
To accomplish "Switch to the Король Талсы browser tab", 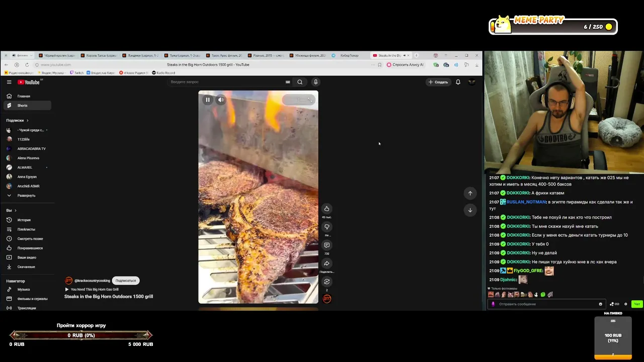I will [x=98, y=55].
